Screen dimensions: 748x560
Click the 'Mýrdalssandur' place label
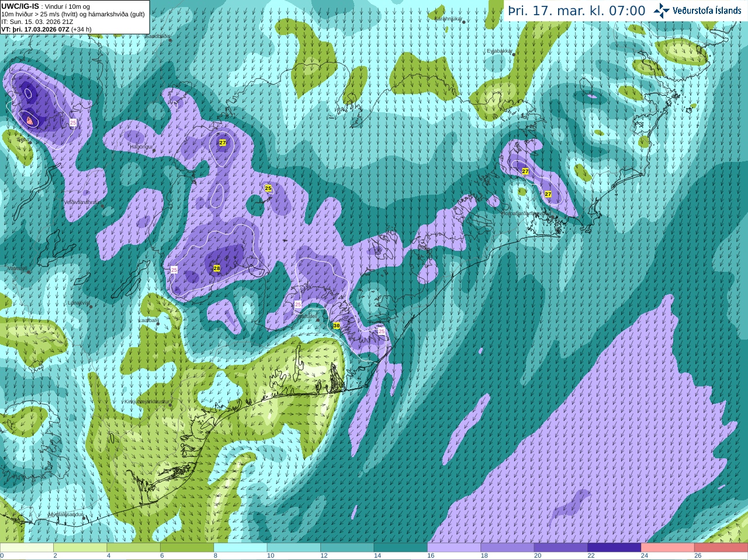pos(66,514)
